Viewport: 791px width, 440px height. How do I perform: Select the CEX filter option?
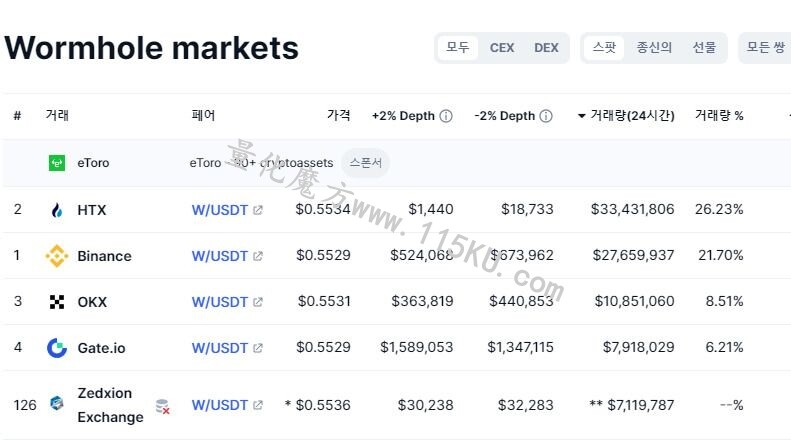[502, 48]
